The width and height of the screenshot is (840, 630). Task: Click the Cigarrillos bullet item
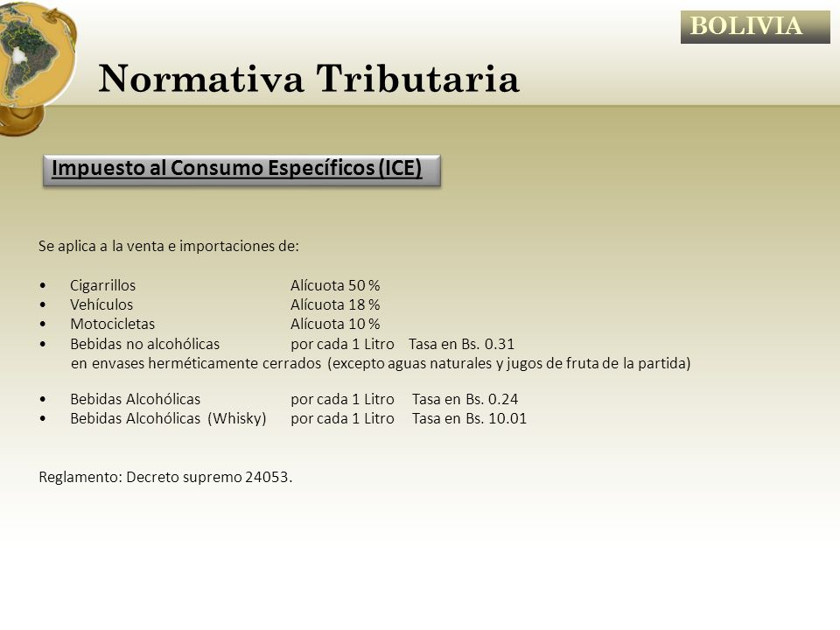[103, 285]
